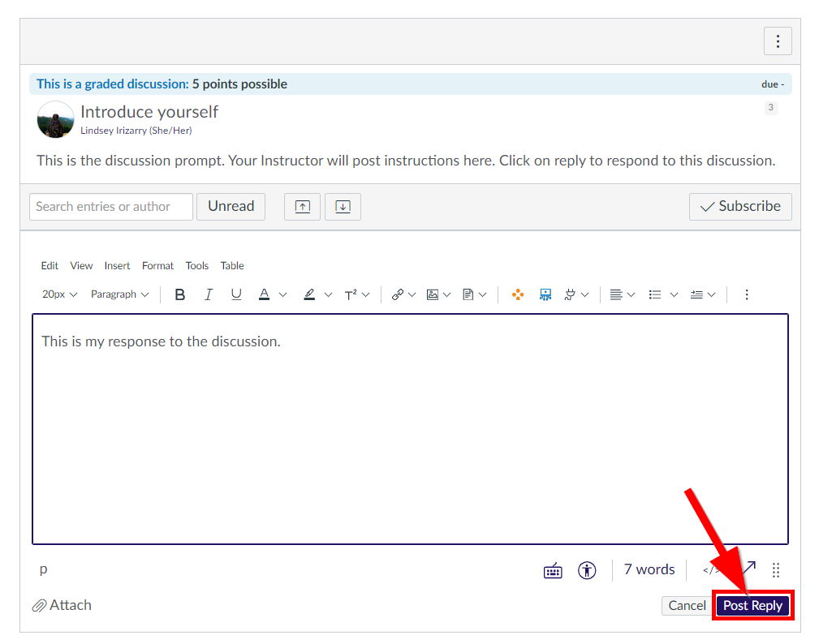The image size is (819, 644).
Task: Click the insert document icon
Action: pyautogui.click(x=468, y=295)
